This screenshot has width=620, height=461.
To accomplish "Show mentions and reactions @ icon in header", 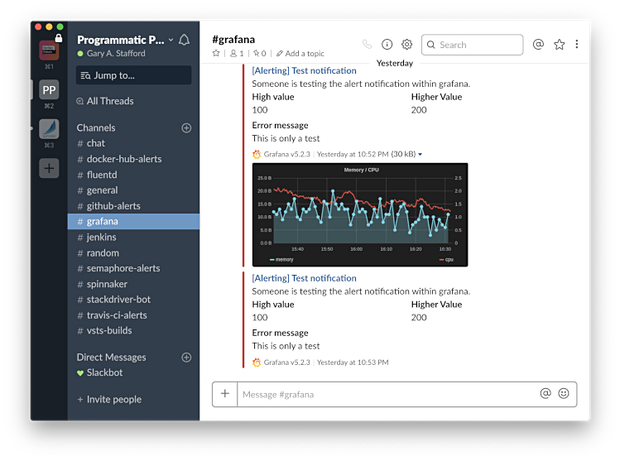I will [538, 44].
